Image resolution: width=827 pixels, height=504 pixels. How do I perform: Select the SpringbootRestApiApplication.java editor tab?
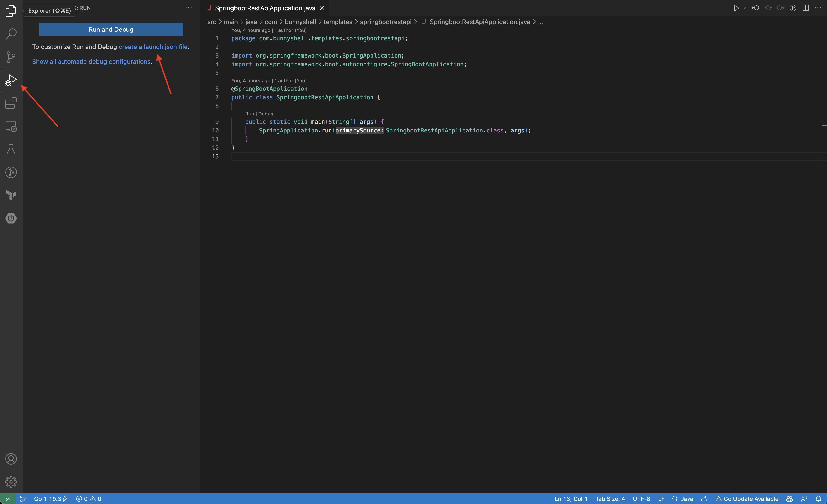[x=265, y=8]
